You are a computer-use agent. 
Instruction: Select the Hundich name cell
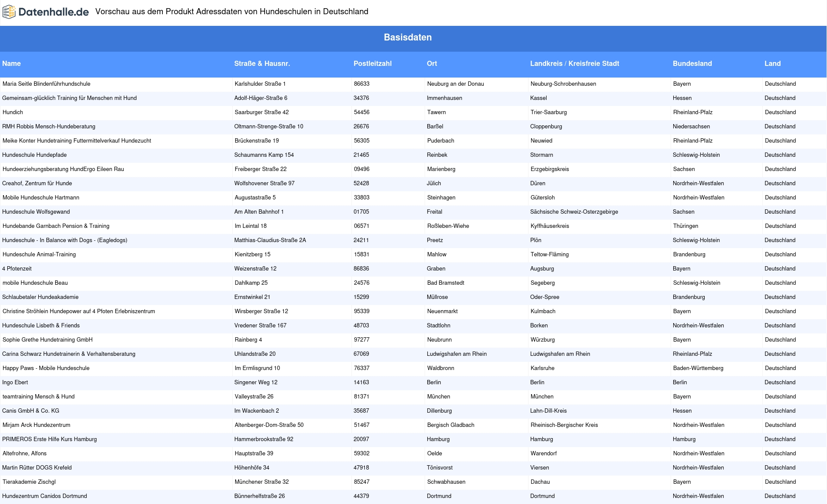point(13,112)
